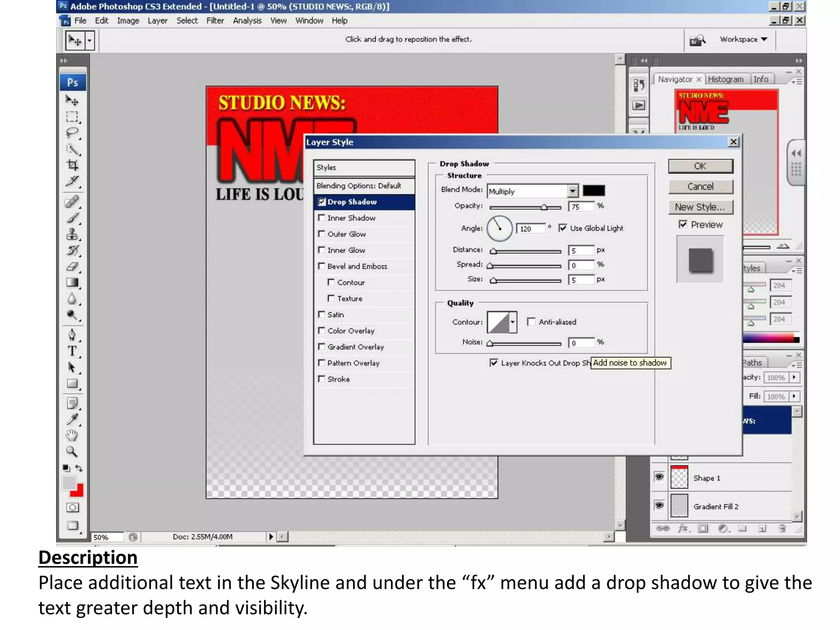840x630 pixels.
Task: Click the shadow color black swatch
Action: [593, 190]
